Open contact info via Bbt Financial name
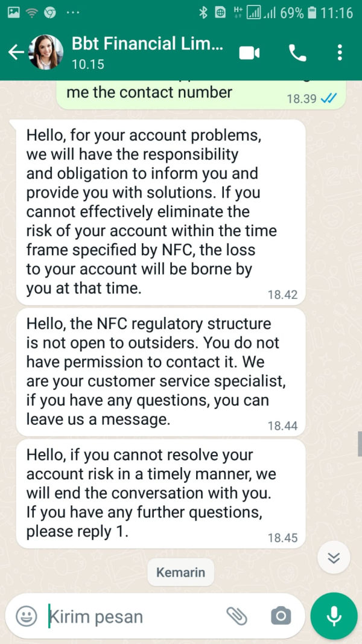The width and height of the screenshot is (362, 644). coord(147,43)
